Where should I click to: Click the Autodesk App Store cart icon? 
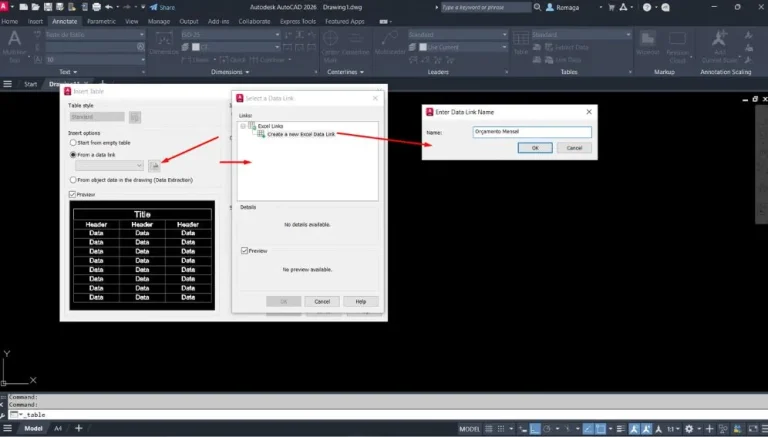(611, 7)
